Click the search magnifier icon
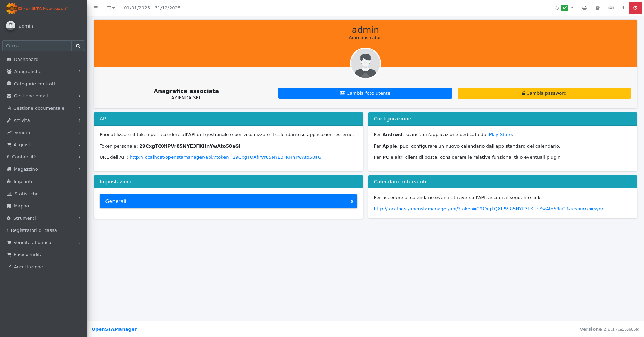644x337 pixels. [x=78, y=46]
